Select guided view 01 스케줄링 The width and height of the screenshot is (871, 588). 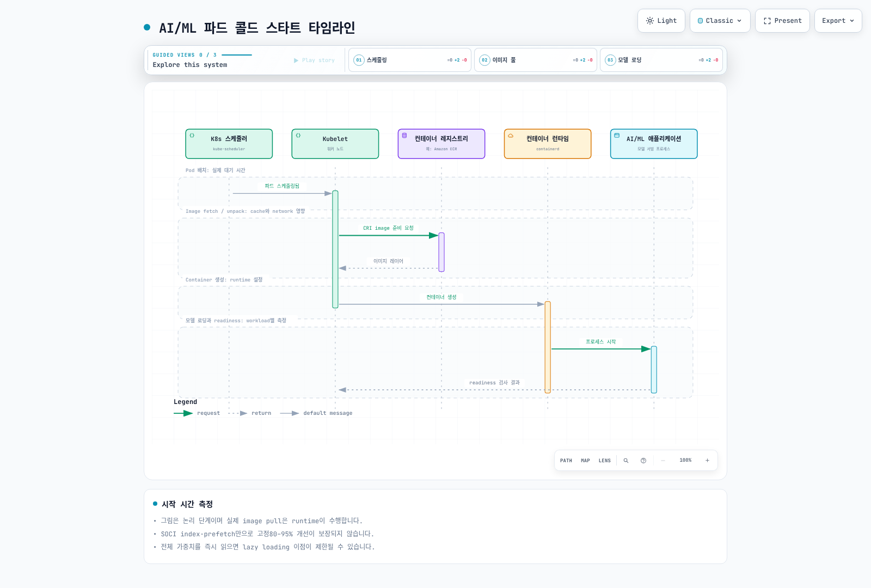(x=410, y=60)
